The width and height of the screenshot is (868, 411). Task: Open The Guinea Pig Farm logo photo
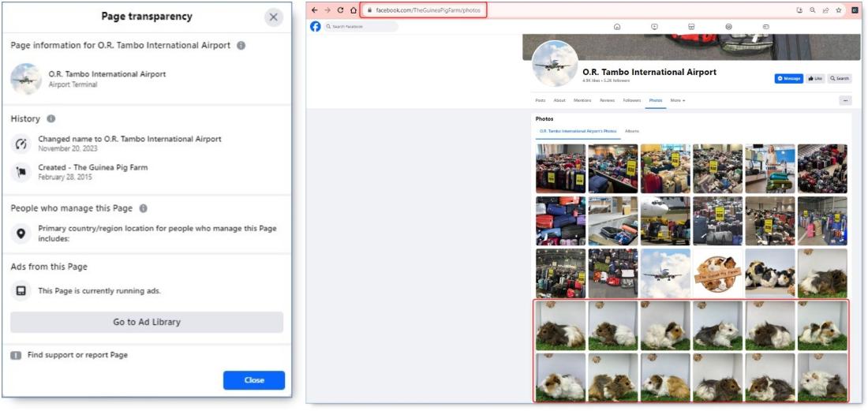[x=717, y=273]
